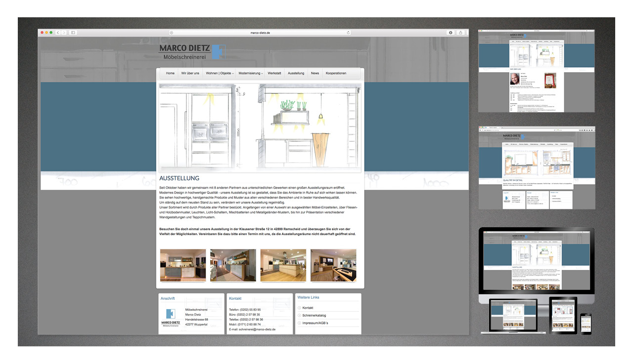Click the browser back navigation arrow
Viewport: 633px width, 364px height.
[x=58, y=33]
